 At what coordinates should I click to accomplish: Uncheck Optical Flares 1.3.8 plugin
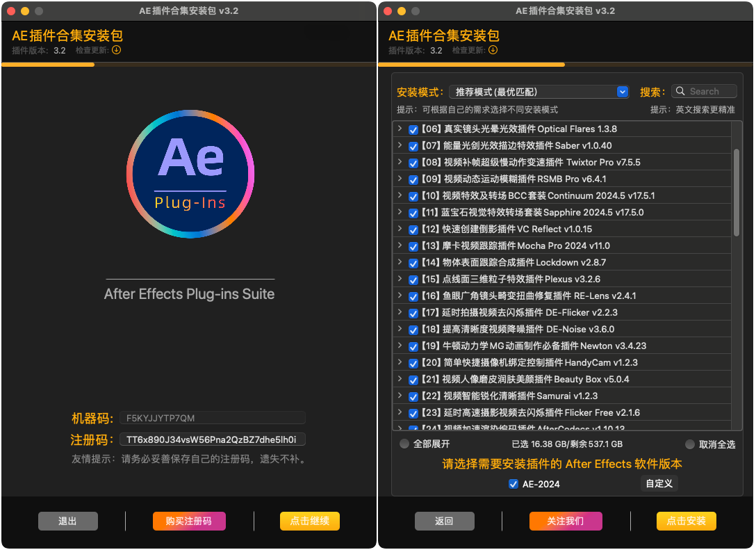[413, 129]
